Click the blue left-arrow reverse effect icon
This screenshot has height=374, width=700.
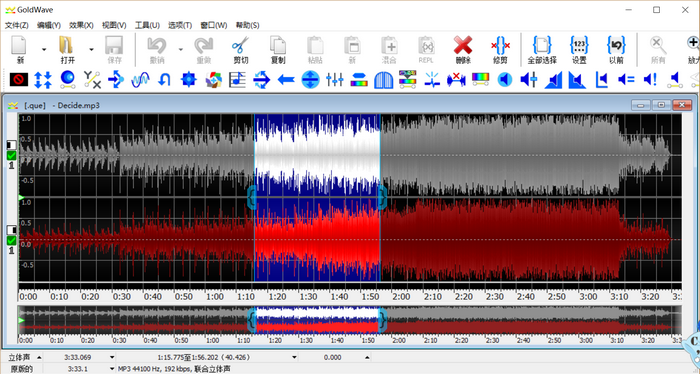coord(286,80)
